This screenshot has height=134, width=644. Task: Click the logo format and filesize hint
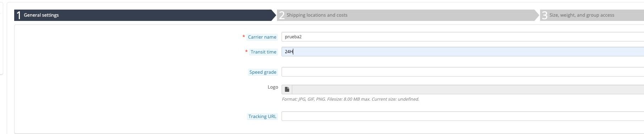[x=350, y=99]
